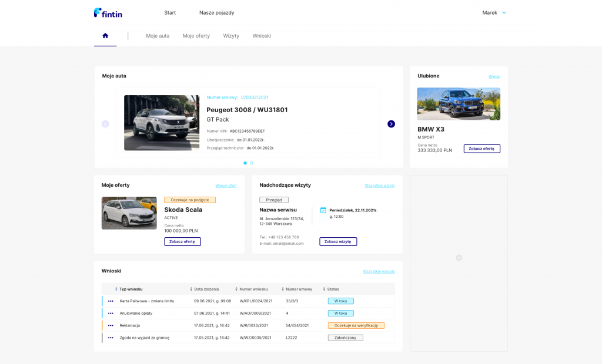Click contract number C/0002/2021

[x=255, y=97]
